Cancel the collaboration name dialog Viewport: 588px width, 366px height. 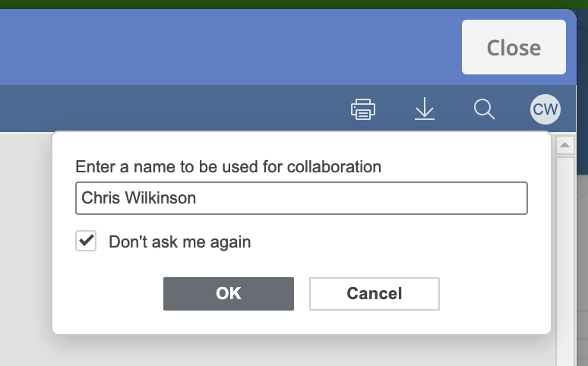pyautogui.click(x=375, y=294)
